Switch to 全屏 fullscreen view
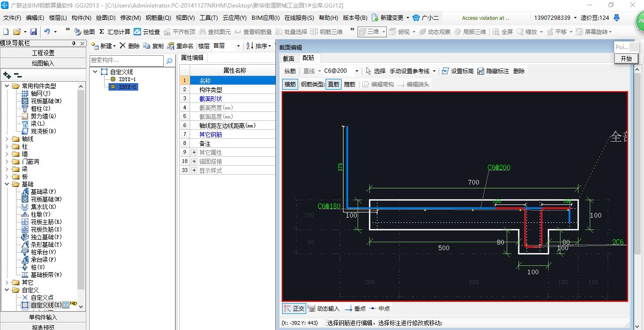The height and width of the screenshot is (330, 644). tap(503, 32)
